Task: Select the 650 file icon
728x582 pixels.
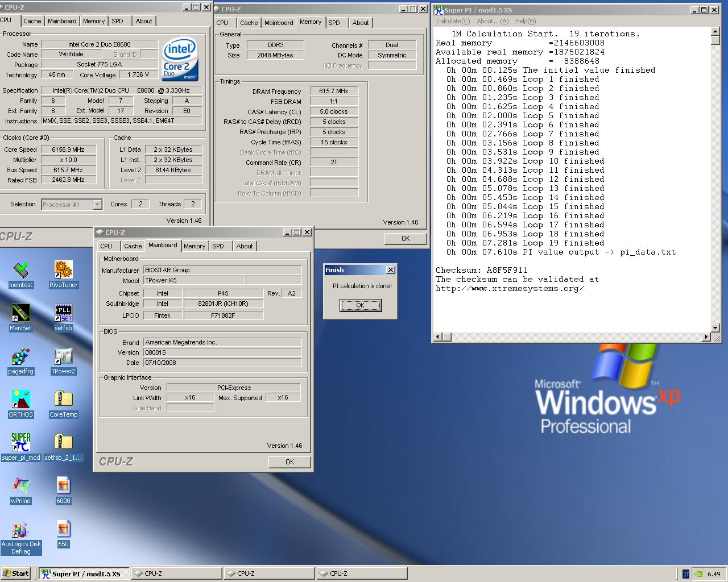Action: point(64,534)
